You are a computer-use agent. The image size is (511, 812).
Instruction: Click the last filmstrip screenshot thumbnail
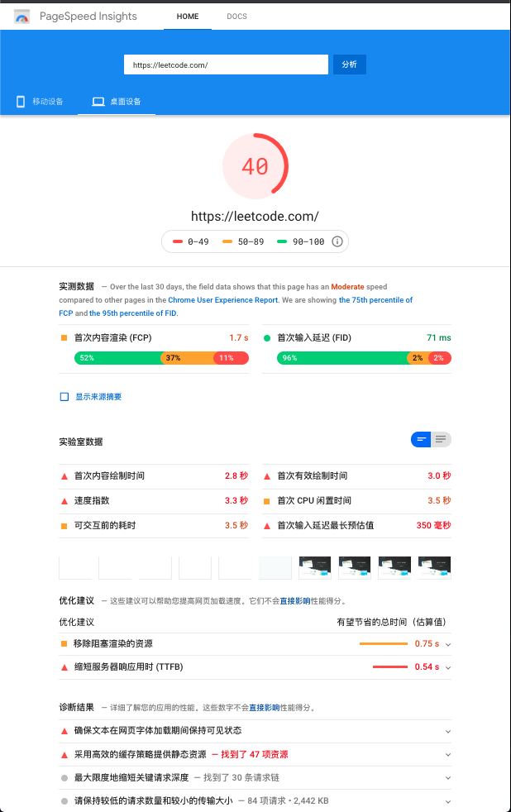[434, 567]
